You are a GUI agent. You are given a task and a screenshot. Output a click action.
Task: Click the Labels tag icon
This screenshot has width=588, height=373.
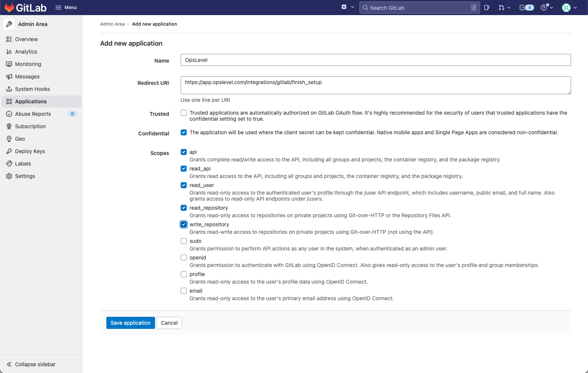(9, 164)
